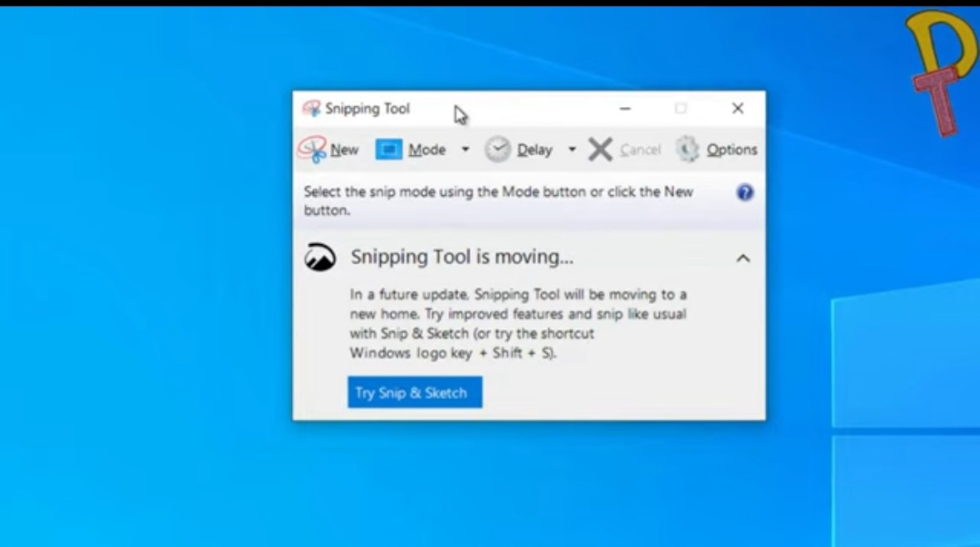Screen dimensions: 980x547
Task: Click the Snip & Sketch mountain logo
Action: [321, 257]
